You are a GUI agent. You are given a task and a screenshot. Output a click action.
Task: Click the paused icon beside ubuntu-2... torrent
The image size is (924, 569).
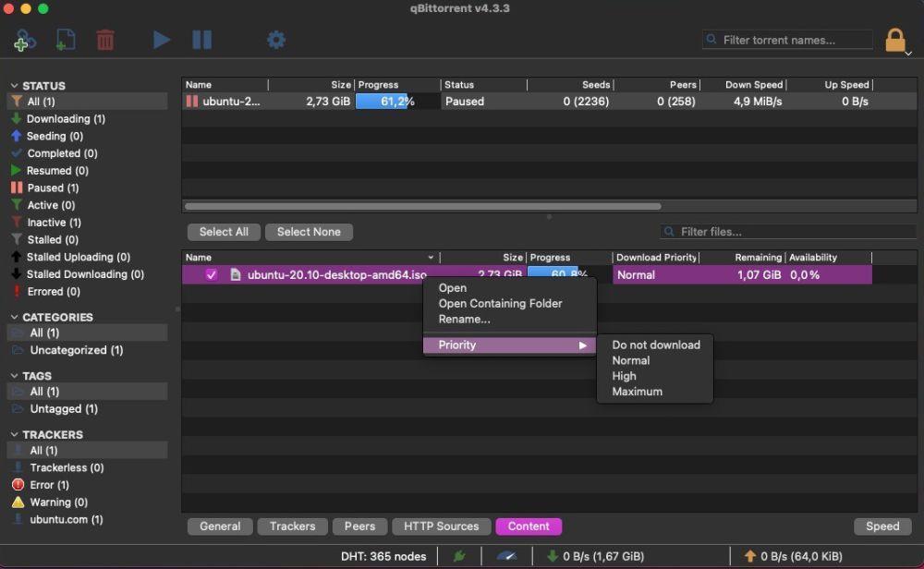192,102
